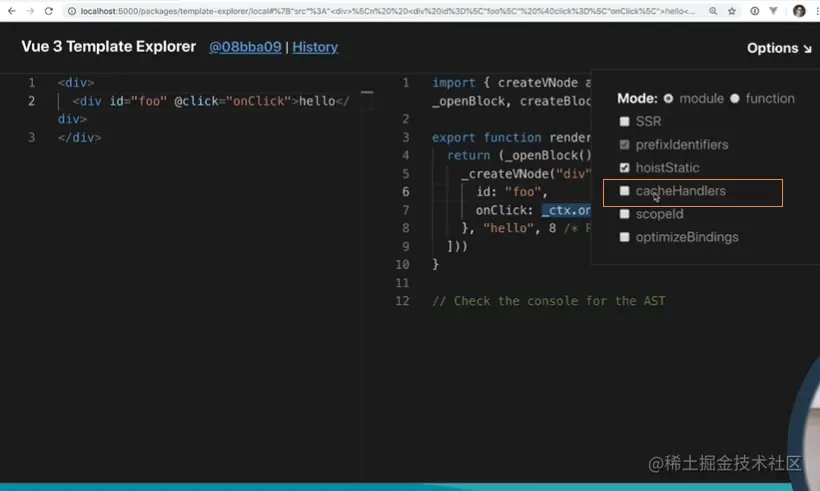Place cursor on closing </div> in template editor

79,138
